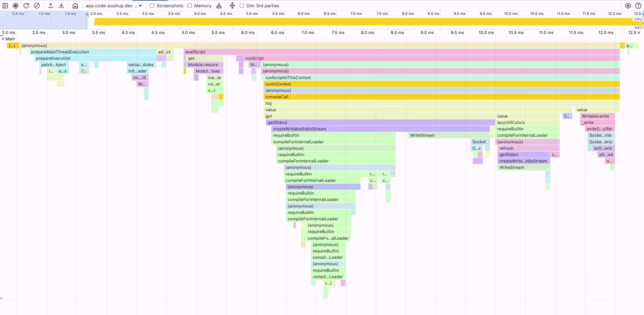644x315 pixels.
Task: Click the left overview window handle
Action: [x=87, y=14]
